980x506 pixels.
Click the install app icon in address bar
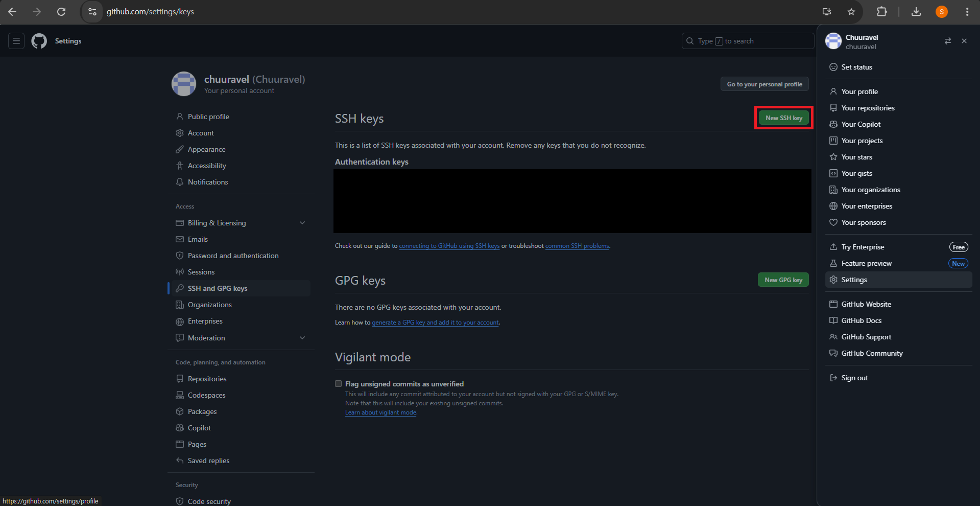click(x=827, y=12)
